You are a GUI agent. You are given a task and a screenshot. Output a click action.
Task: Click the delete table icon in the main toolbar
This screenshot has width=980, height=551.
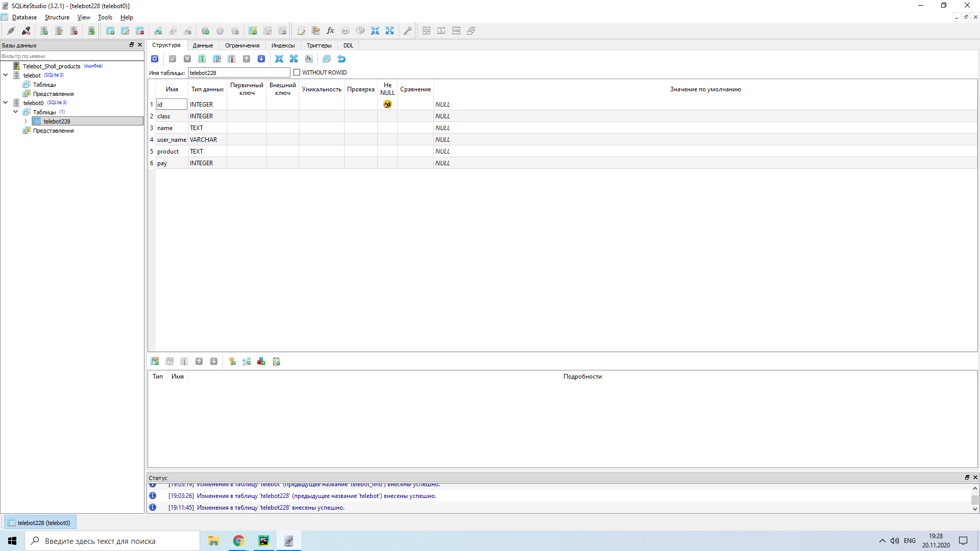pyautogui.click(x=140, y=31)
